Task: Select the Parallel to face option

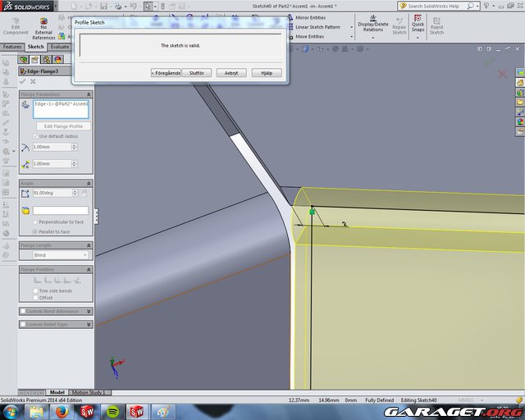Action: (34, 231)
